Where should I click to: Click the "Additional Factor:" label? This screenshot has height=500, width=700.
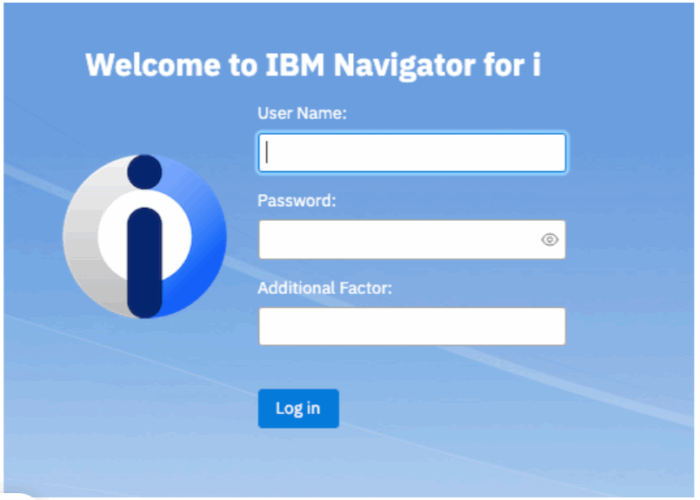(325, 288)
